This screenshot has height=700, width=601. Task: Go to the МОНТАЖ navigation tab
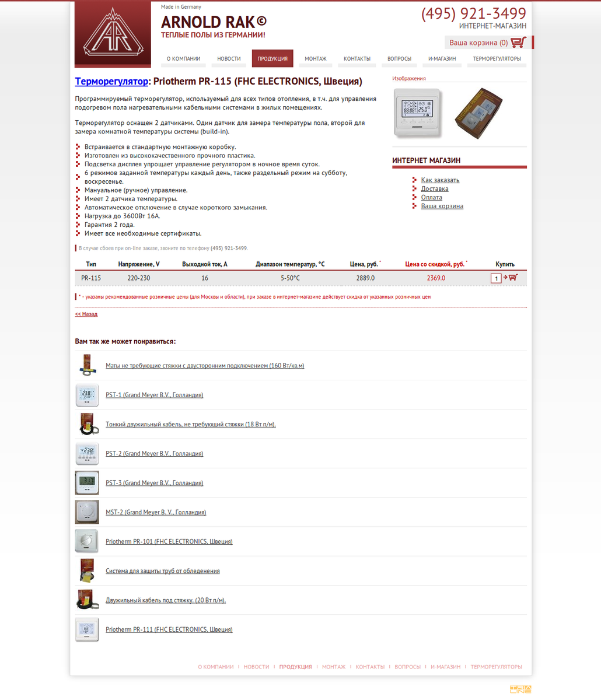[316, 59]
